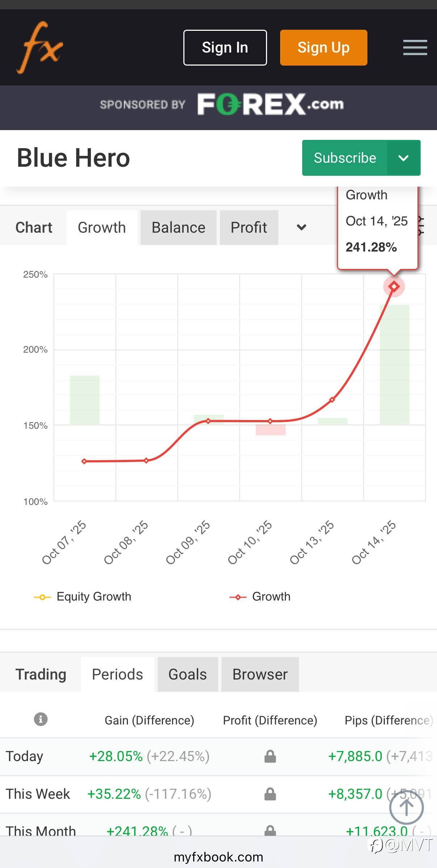Click the Oct 09 growth data point
The height and width of the screenshot is (868, 437).
[208, 421]
